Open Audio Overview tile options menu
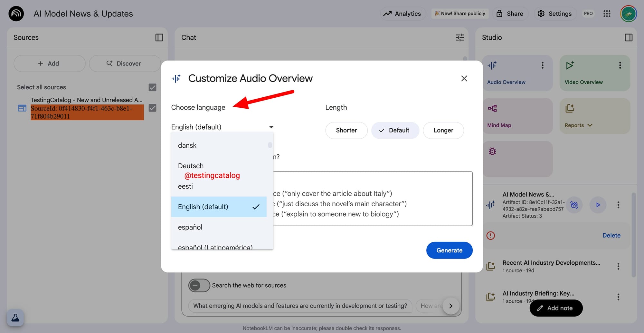 pos(543,65)
